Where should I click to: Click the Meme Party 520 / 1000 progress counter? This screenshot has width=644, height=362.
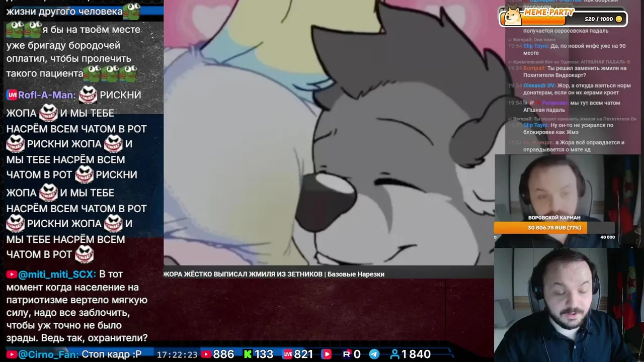pyautogui.click(x=599, y=19)
